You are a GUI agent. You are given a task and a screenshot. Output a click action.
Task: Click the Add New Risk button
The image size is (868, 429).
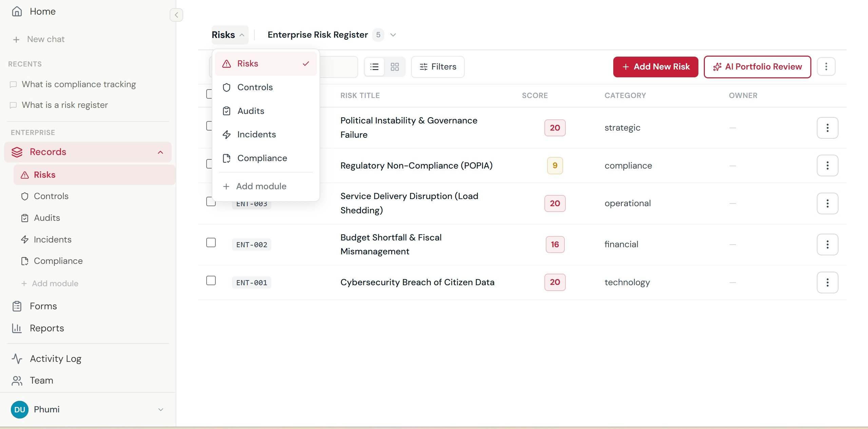pos(655,67)
